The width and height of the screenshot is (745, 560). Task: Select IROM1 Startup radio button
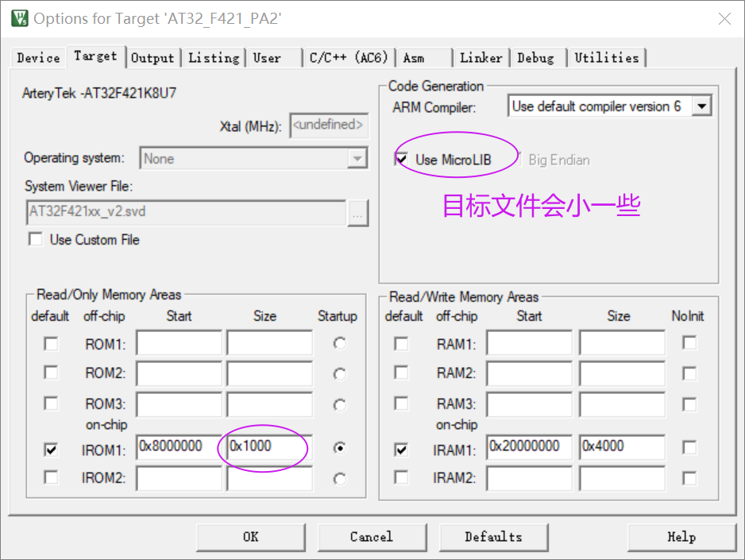[340, 448]
